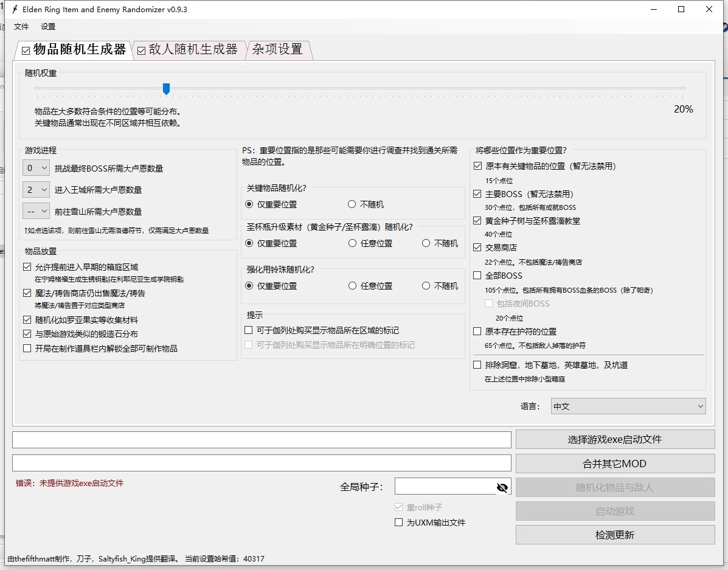Click the 105个点位 BOSS description text
728x570 pixels.
[x=569, y=290]
